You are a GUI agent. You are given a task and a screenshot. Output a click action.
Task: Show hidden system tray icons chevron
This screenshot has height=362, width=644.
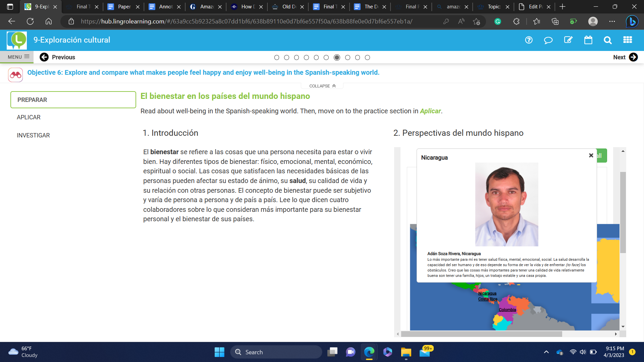546,352
